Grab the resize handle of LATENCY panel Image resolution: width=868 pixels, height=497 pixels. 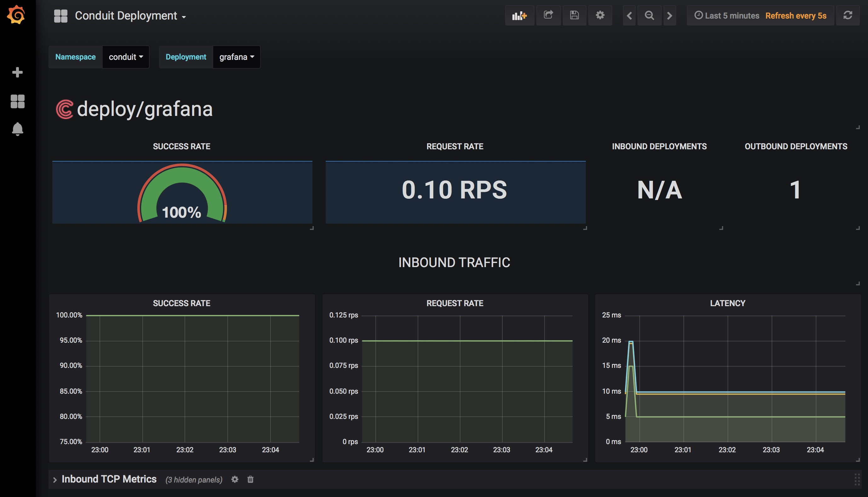click(x=858, y=460)
